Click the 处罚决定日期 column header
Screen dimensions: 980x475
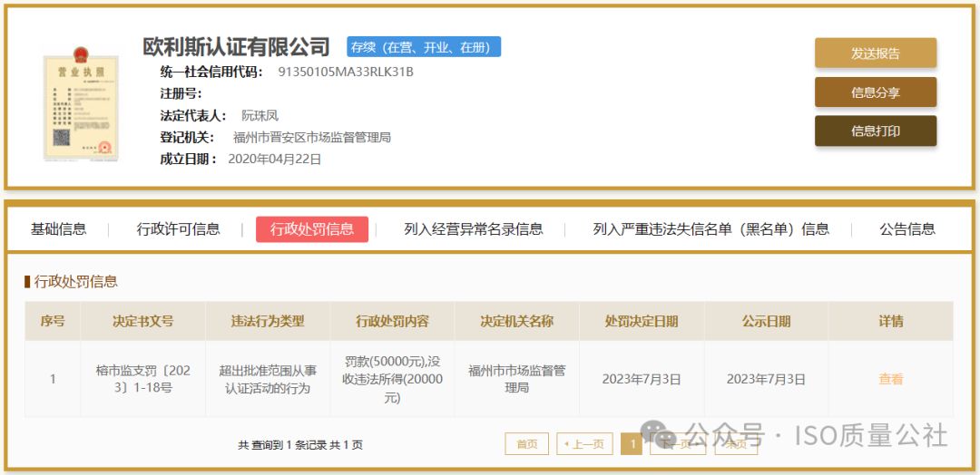(642, 322)
